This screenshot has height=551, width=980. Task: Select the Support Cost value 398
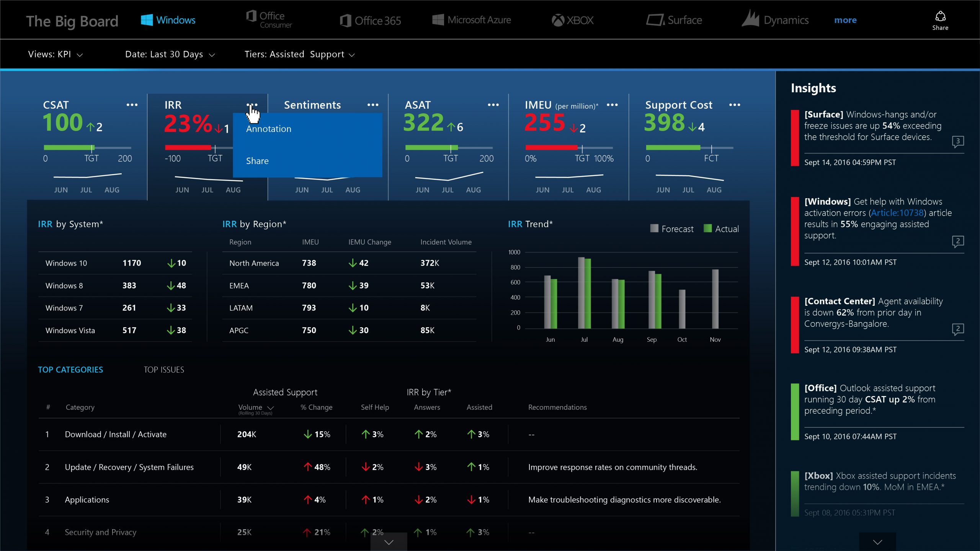665,122
